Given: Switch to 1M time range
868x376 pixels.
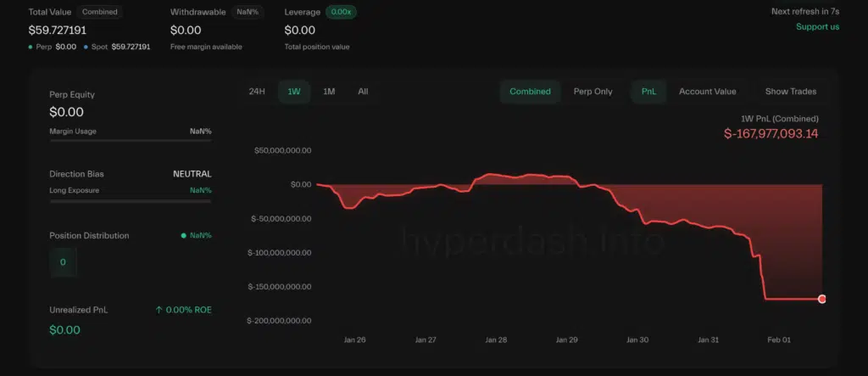Looking at the screenshot, I should (329, 92).
